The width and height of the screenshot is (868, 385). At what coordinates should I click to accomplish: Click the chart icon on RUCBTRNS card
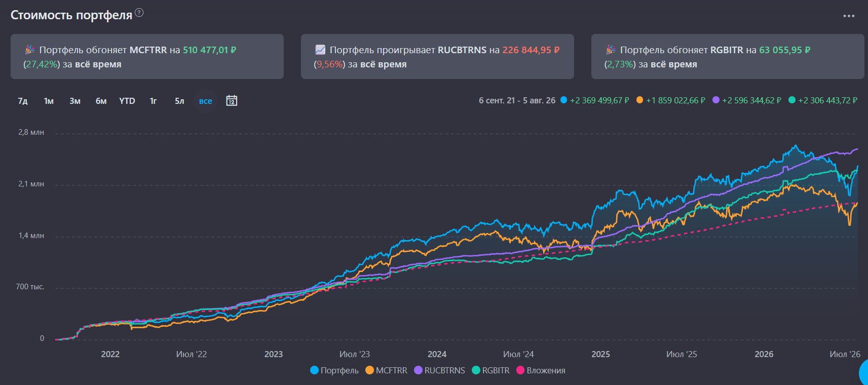tap(320, 50)
